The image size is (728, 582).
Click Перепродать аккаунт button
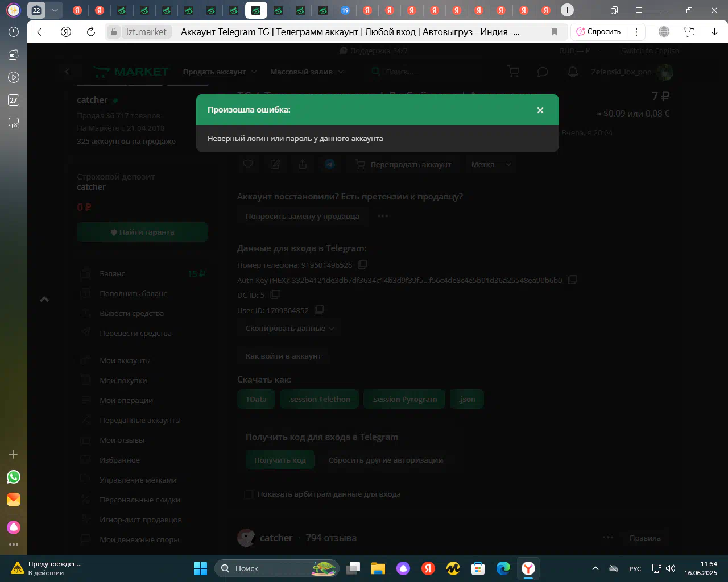pyautogui.click(x=403, y=164)
